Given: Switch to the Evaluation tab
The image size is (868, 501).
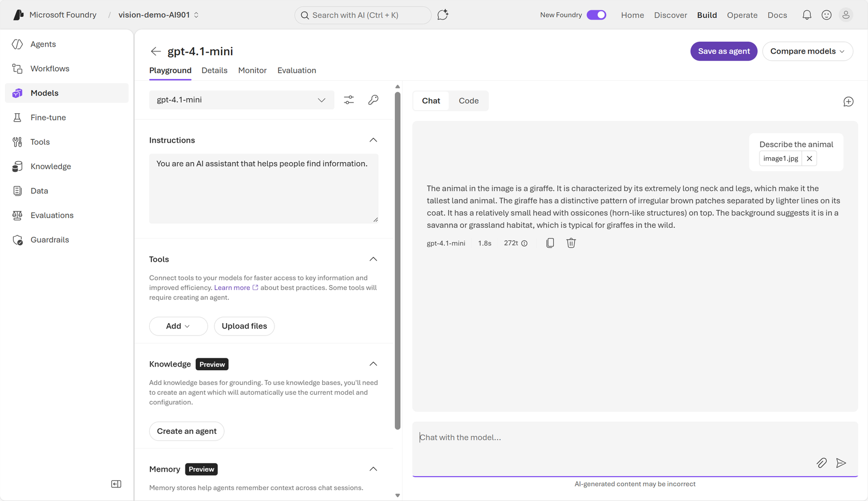Looking at the screenshot, I should coord(297,70).
